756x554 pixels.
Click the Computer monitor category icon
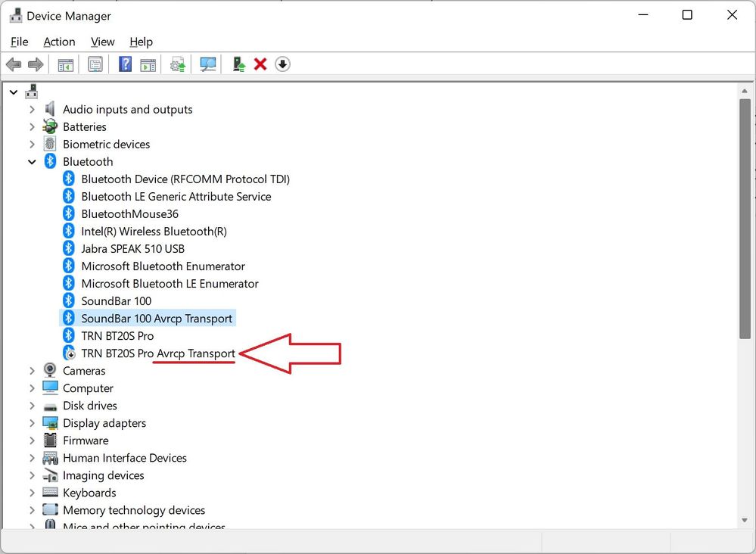(50, 387)
